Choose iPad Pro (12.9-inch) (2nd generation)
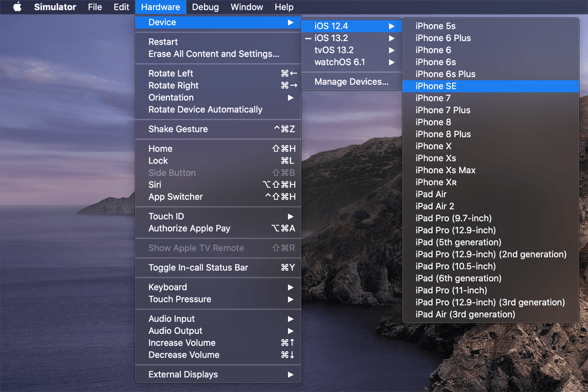 pyautogui.click(x=491, y=254)
